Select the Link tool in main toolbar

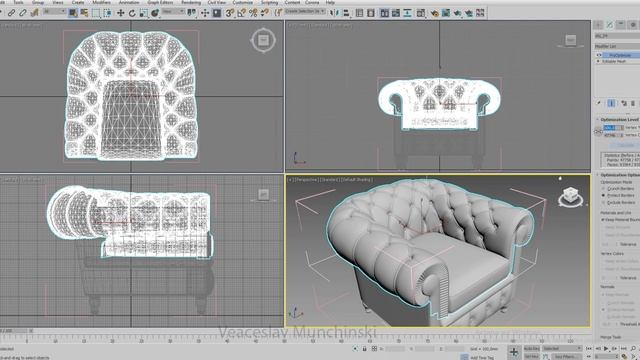point(11,13)
